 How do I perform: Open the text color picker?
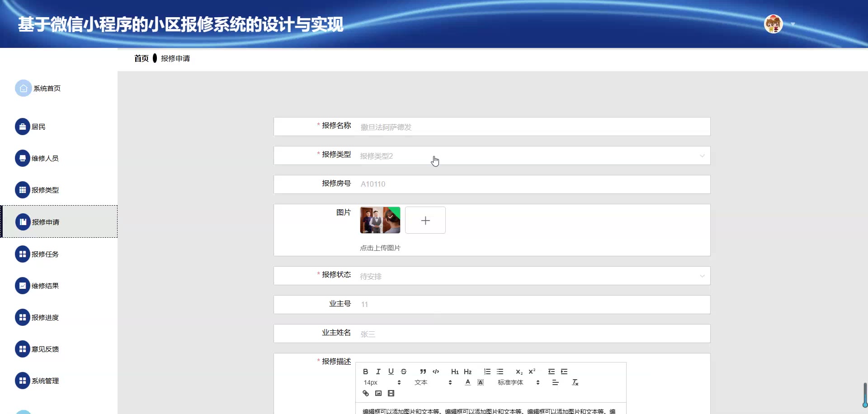468,382
